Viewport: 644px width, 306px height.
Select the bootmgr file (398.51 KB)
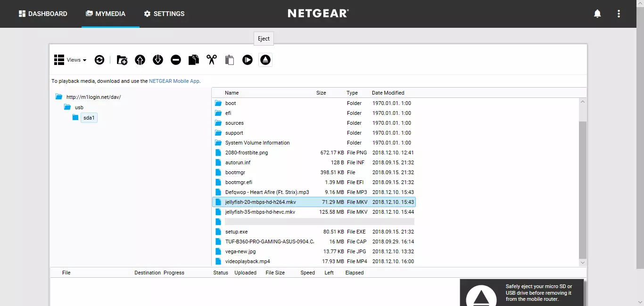[314, 172]
